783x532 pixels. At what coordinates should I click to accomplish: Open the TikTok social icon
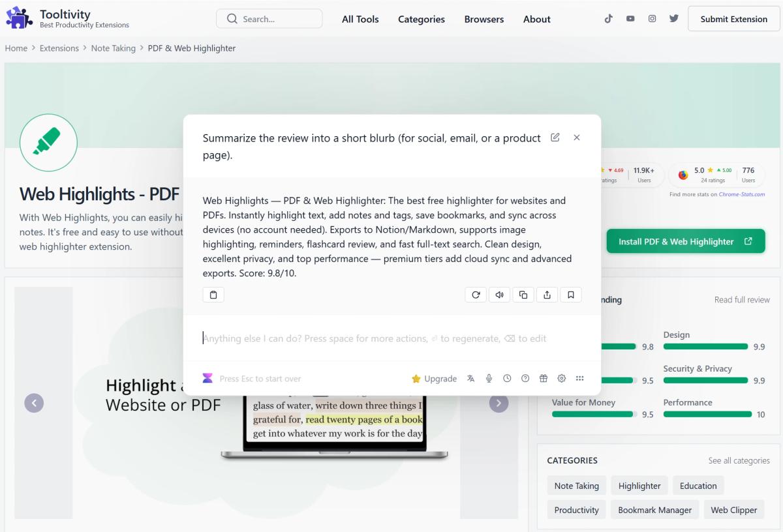[609, 19]
